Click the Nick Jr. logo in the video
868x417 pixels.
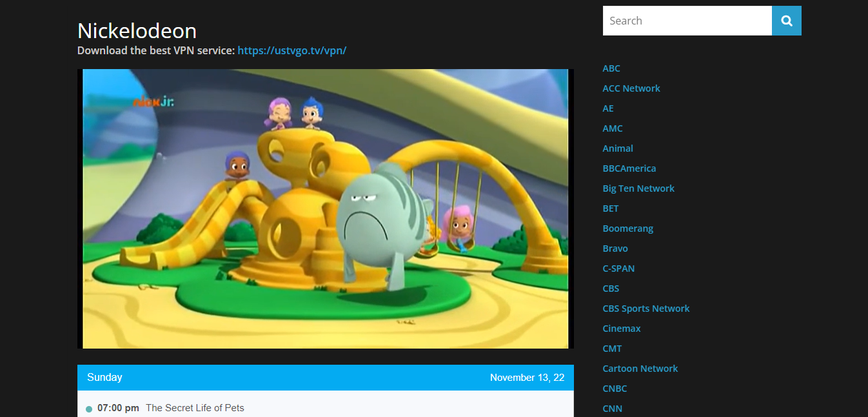point(153,101)
